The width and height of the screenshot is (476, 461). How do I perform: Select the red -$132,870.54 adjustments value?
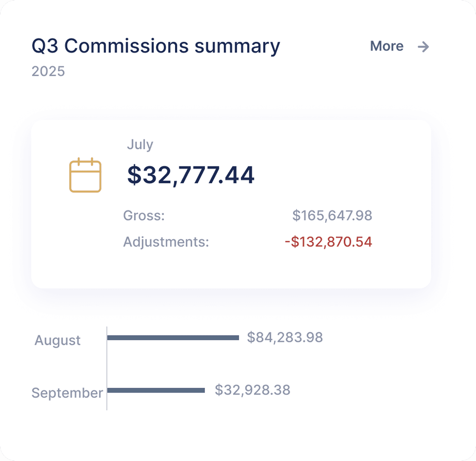click(x=328, y=242)
